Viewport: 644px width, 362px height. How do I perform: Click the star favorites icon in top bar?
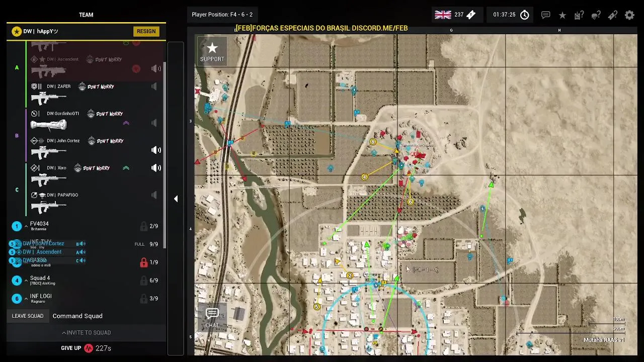pyautogui.click(x=562, y=15)
